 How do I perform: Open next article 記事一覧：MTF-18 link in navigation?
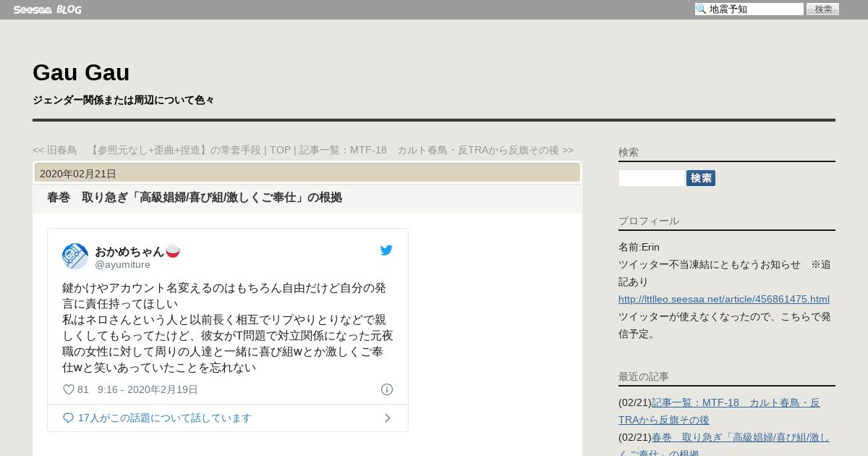click(437, 150)
